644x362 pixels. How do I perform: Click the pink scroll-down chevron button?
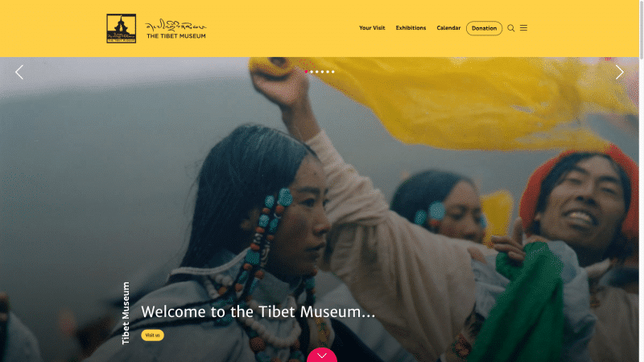[322, 355]
